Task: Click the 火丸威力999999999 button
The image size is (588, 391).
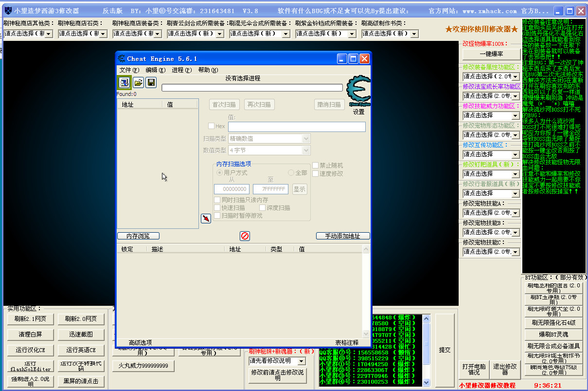Action: (143, 366)
